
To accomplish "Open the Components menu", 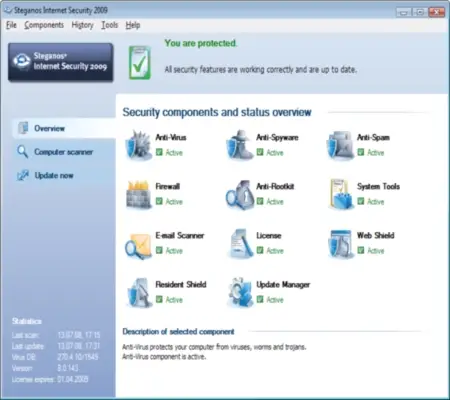I will (x=44, y=25).
